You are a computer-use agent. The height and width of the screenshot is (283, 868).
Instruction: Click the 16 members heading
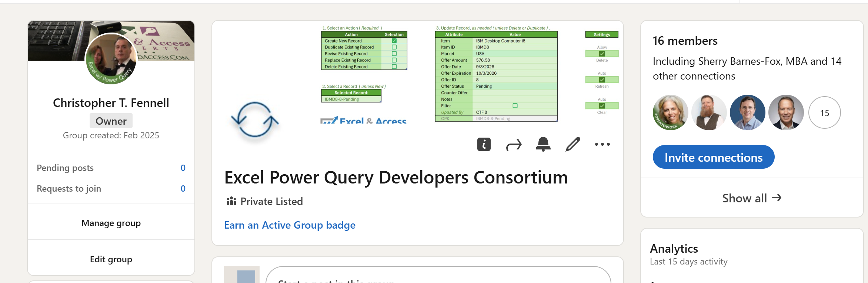(x=685, y=41)
